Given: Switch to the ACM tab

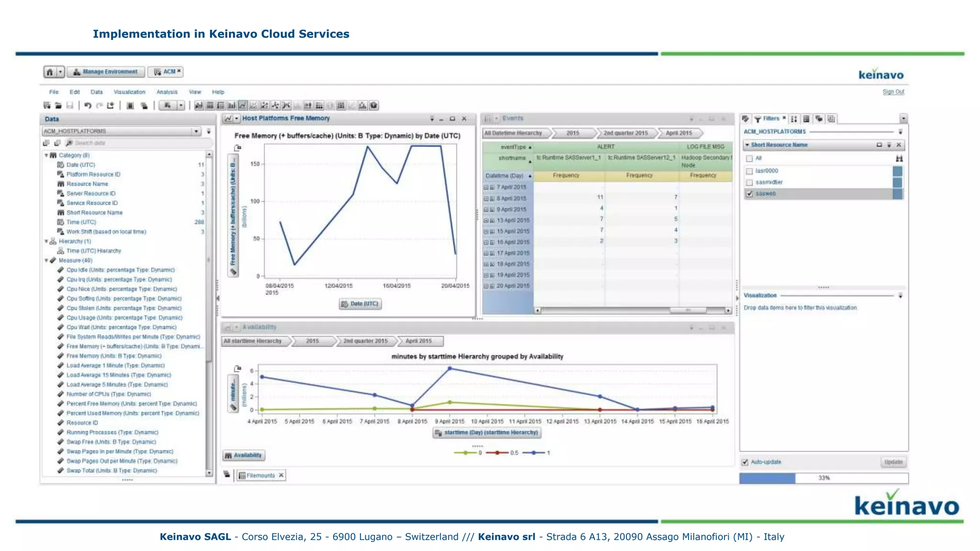Looking at the screenshot, I should [x=166, y=72].
